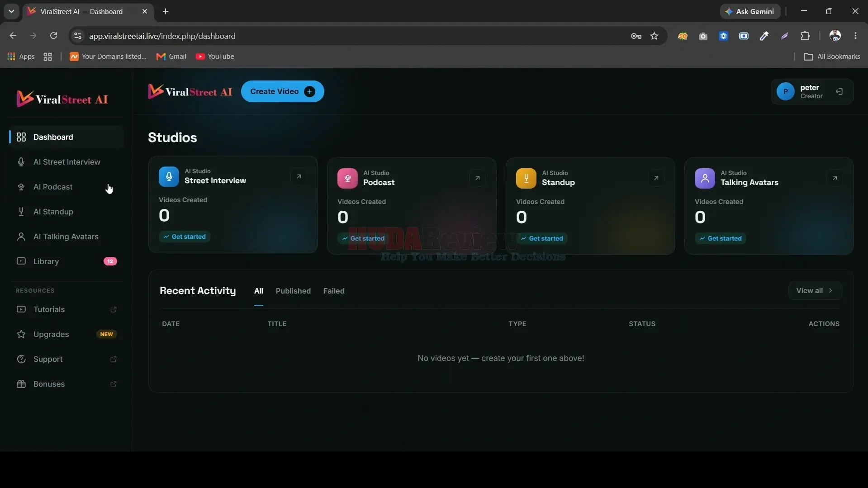Switch to the Published tab

(293, 291)
